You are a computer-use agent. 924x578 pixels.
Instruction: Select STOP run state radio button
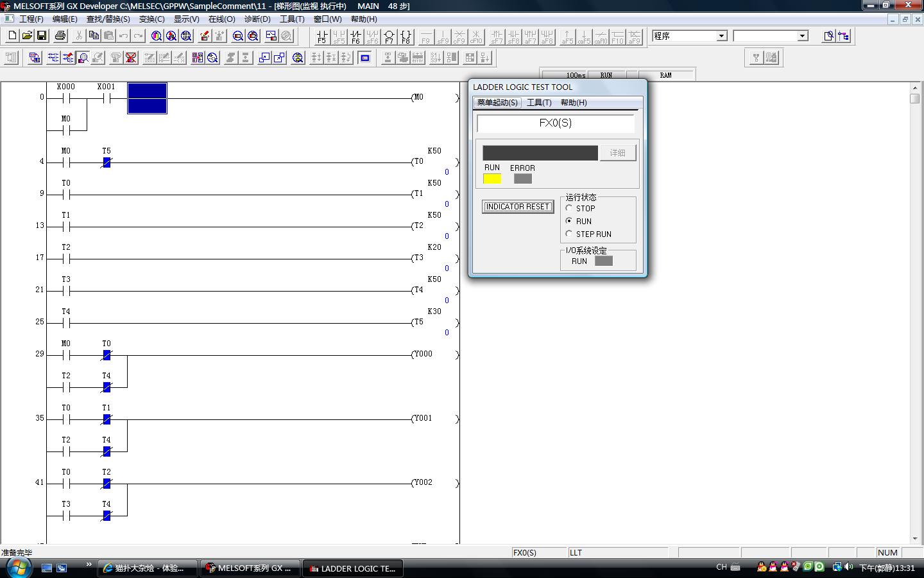[x=569, y=208]
